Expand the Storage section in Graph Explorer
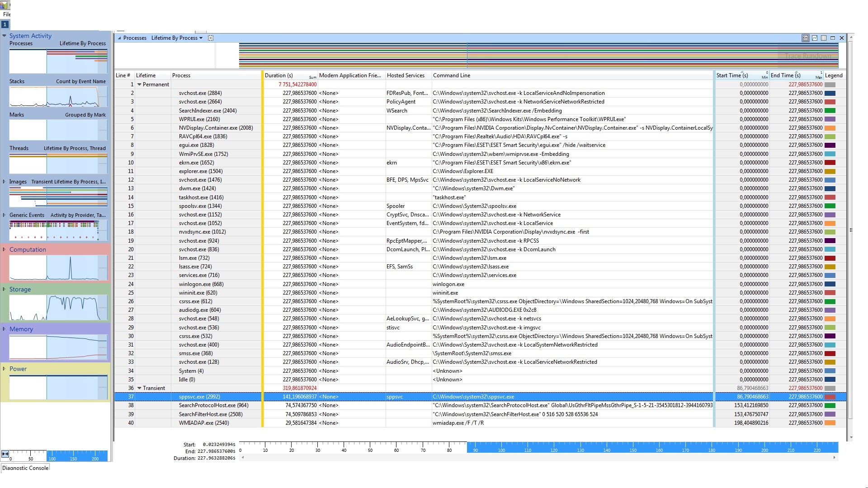This screenshot has height=488, width=868. coord(4,289)
